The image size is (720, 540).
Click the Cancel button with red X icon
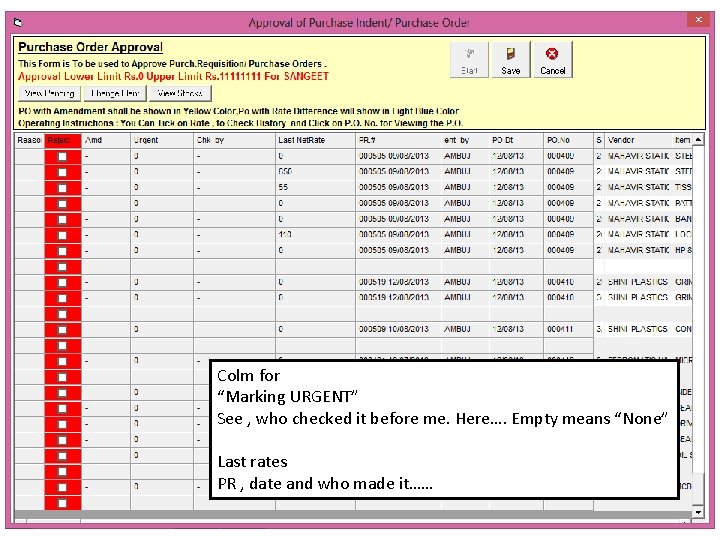552,60
